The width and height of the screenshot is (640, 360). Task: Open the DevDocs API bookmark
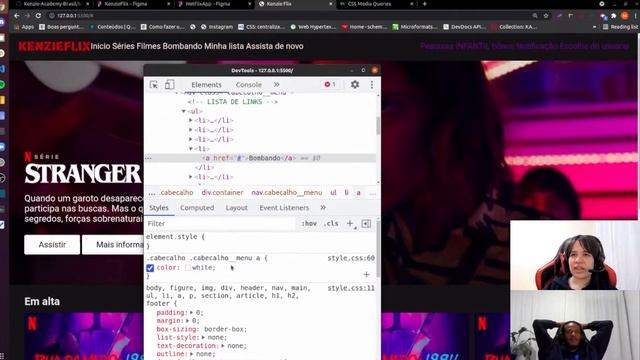(x=464, y=27)
